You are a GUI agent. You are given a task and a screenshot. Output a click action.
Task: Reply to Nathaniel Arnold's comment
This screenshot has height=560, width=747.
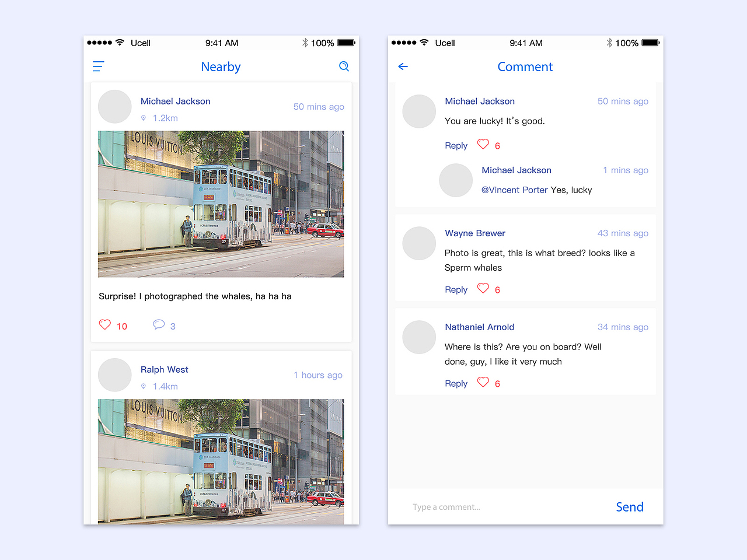pos(456,384)
